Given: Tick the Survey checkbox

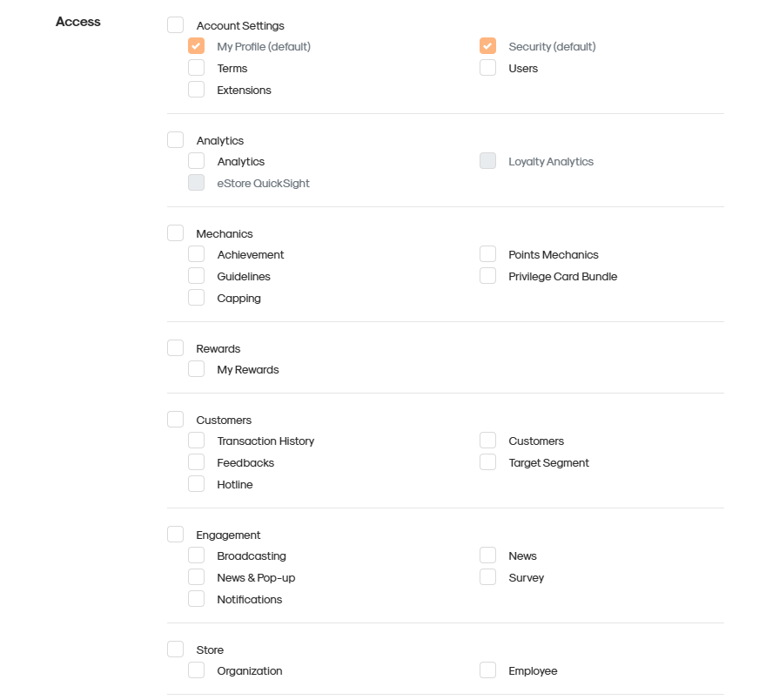Looking at the screenshot, I should [x=488, y=577].
